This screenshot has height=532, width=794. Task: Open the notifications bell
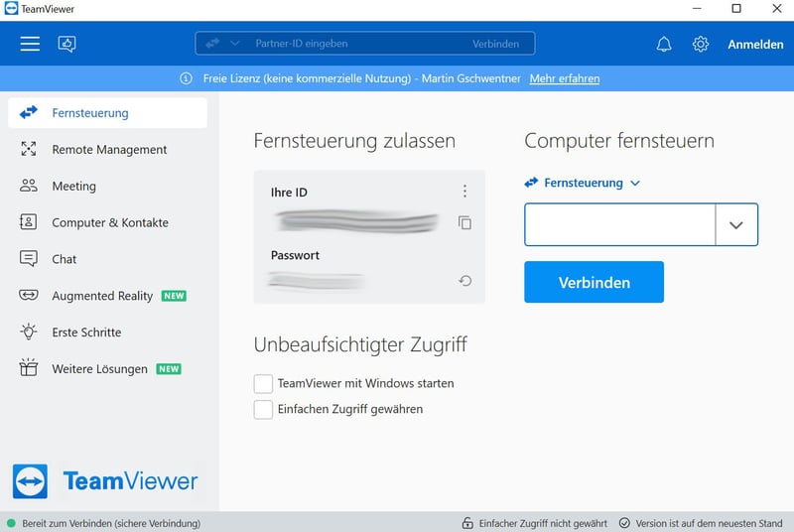[x=664, y=44]
